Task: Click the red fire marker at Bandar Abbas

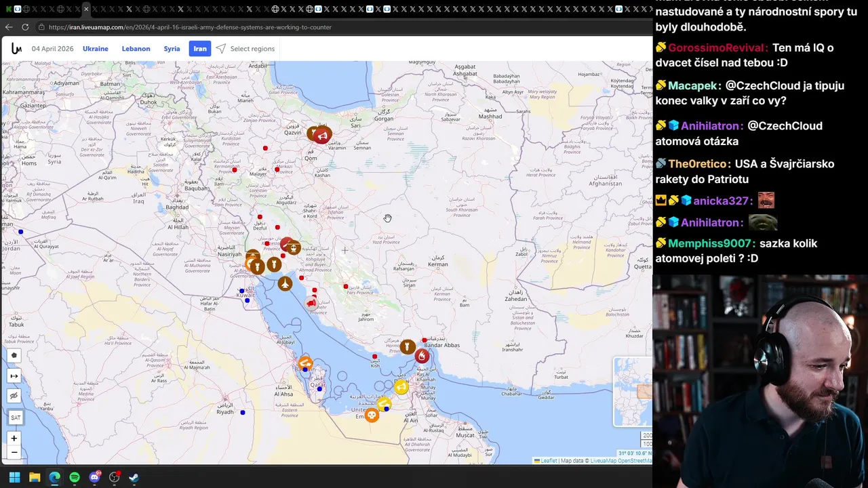Action: click(422, 356)
